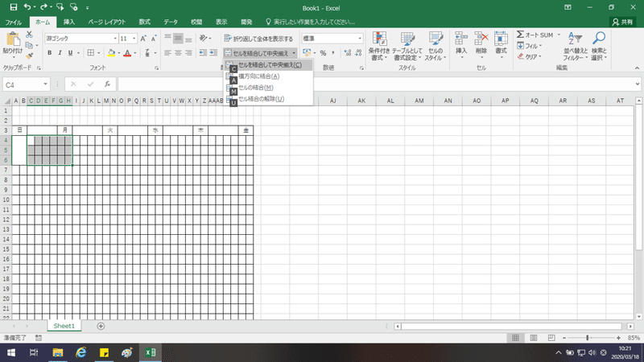The height and width of the screenshot is (362, 644).
Task: Choose セル結合の解除(U) menu entry
Action: pos(268,99)
